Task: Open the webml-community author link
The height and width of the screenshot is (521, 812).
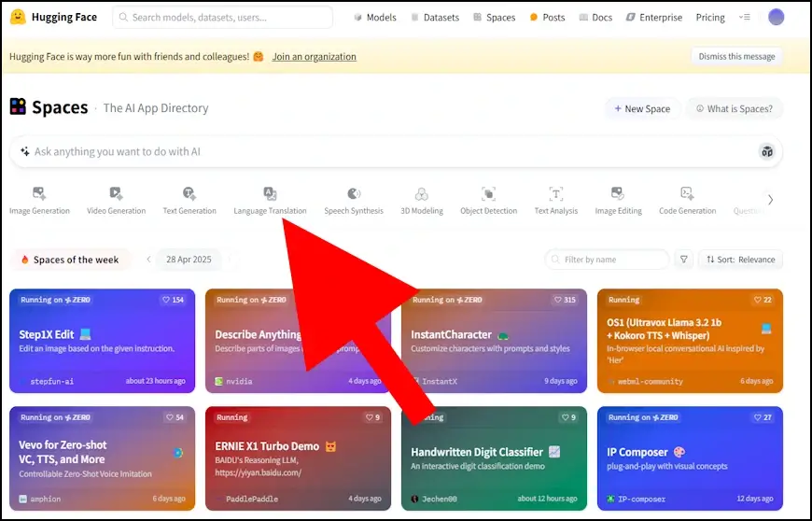Action: tap(645, 381)
